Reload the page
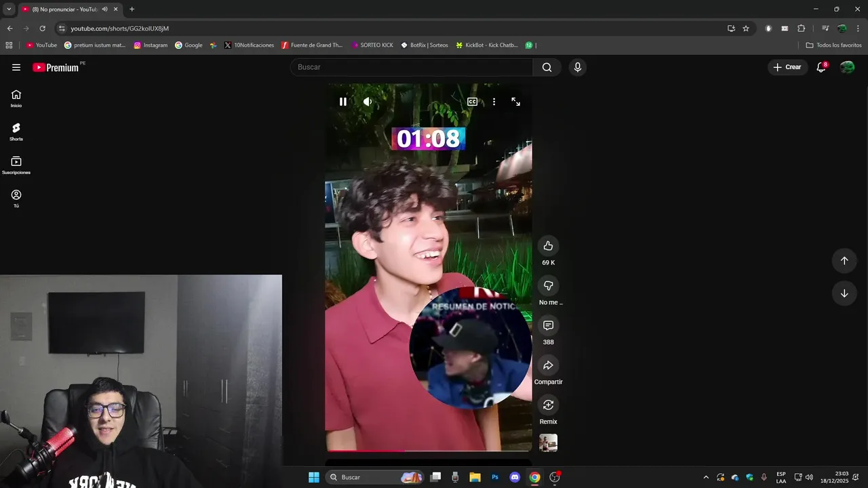The height and width of the screenshot is (488, 868). click(42, 28)
